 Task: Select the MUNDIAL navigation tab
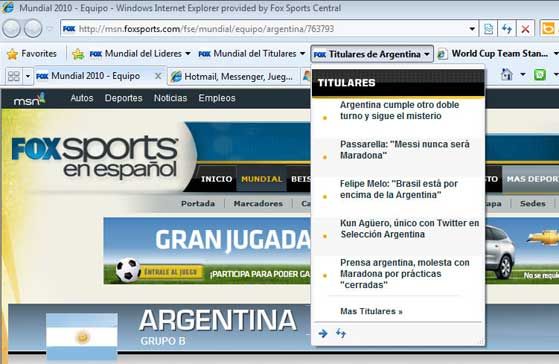[262, 179]
